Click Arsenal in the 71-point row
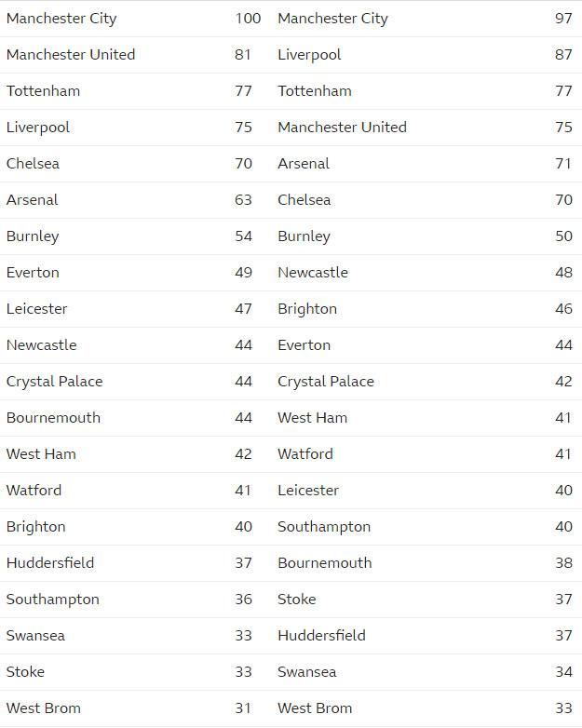The width and height of the screenshot is (582, 728). click(x=304, y=164)
